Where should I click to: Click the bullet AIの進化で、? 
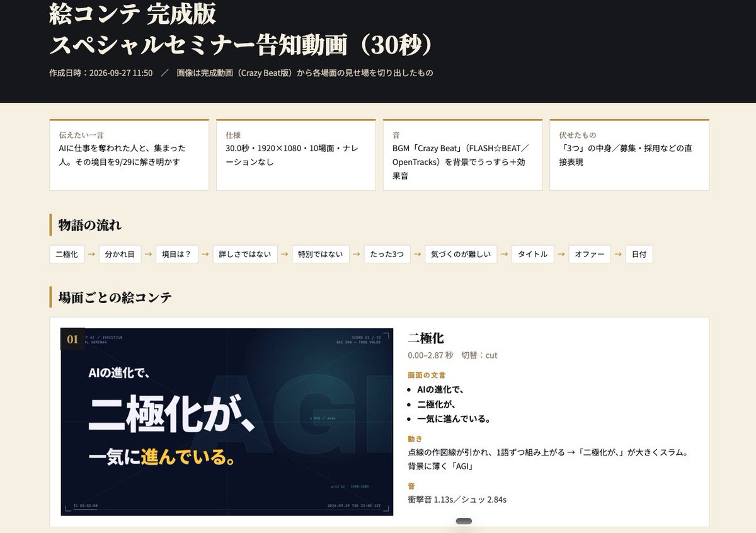(x=440, y=389)
